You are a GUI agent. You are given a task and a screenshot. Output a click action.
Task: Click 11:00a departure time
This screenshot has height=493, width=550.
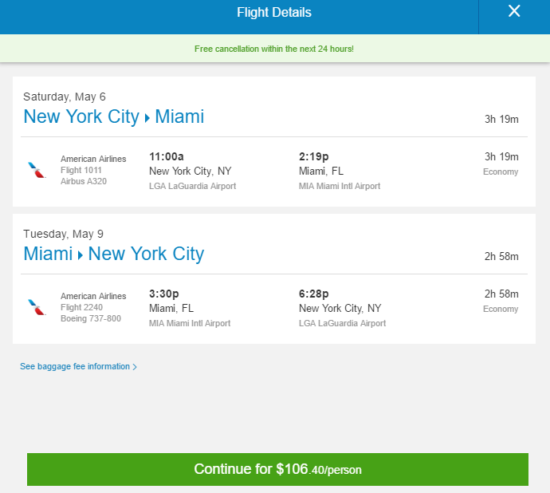tap(166, 156)
